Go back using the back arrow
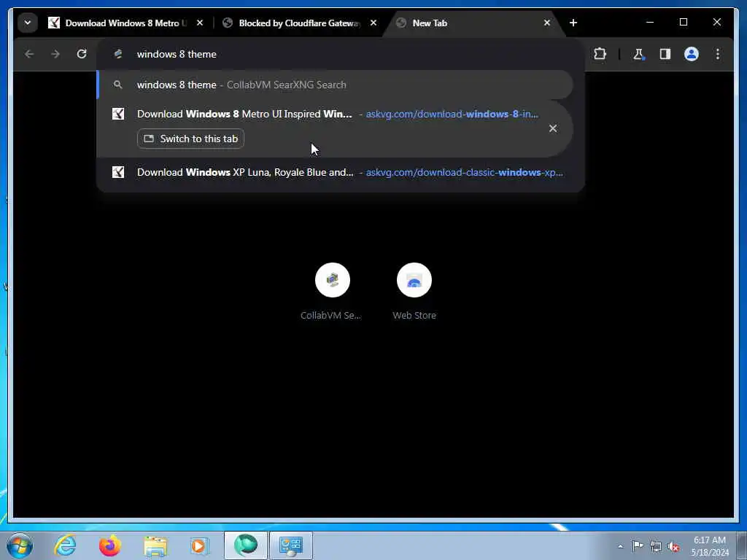The width and height of the screenshot is (747, 560). click(29, 54)
